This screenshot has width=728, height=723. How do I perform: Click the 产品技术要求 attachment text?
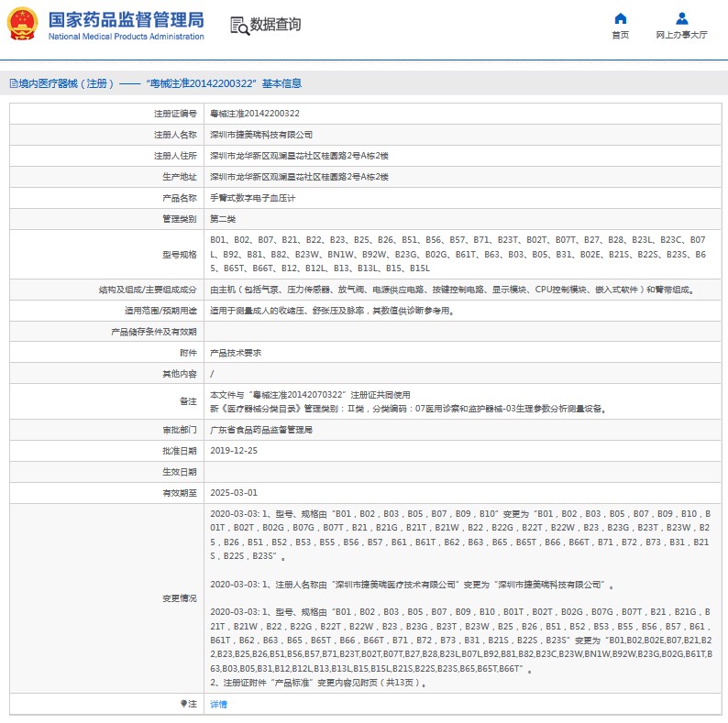click(x=236, y=353)
